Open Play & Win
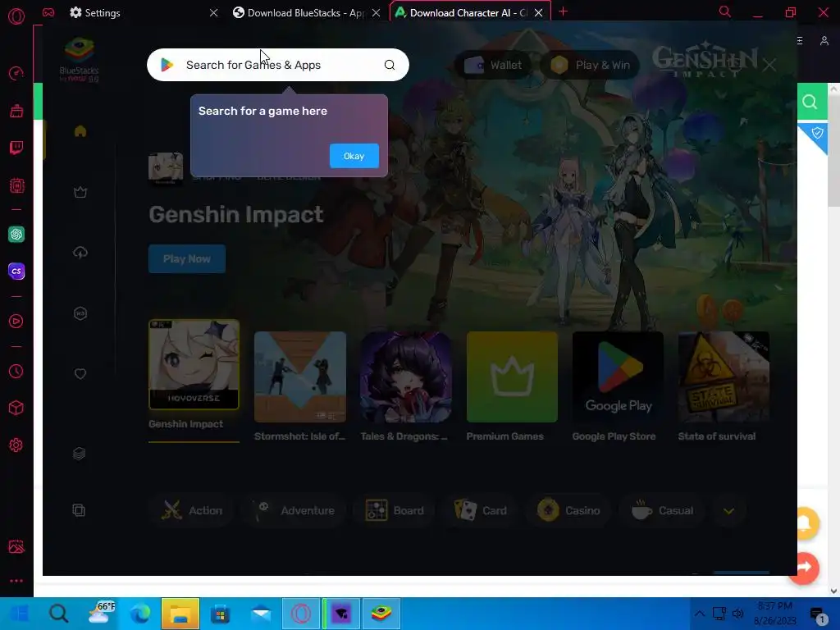Screen dimensions: 840x630 (590, 65)
